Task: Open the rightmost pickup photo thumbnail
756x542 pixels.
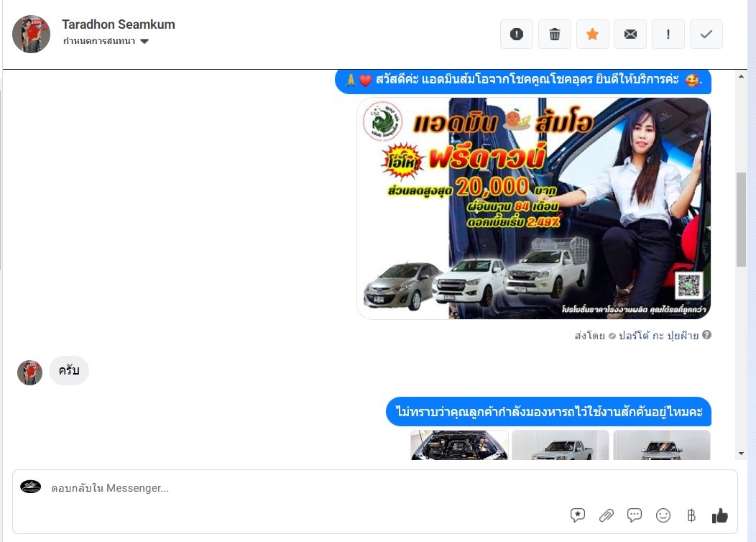Action: pos(661,445)
